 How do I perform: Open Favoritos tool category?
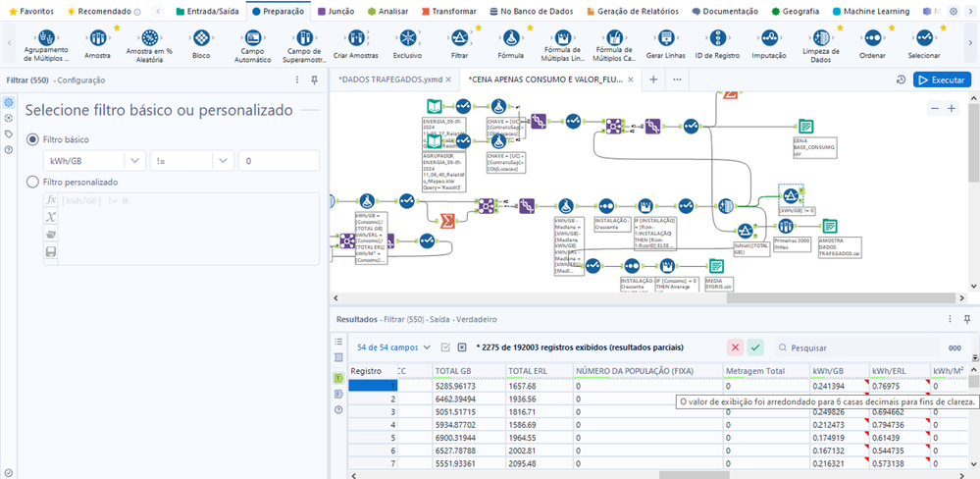(x=31, y=11)
